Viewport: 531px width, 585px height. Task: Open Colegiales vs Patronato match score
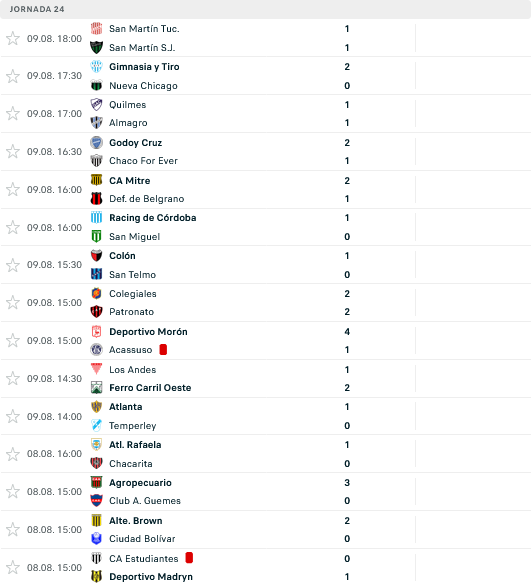click(x=347, y=303)
